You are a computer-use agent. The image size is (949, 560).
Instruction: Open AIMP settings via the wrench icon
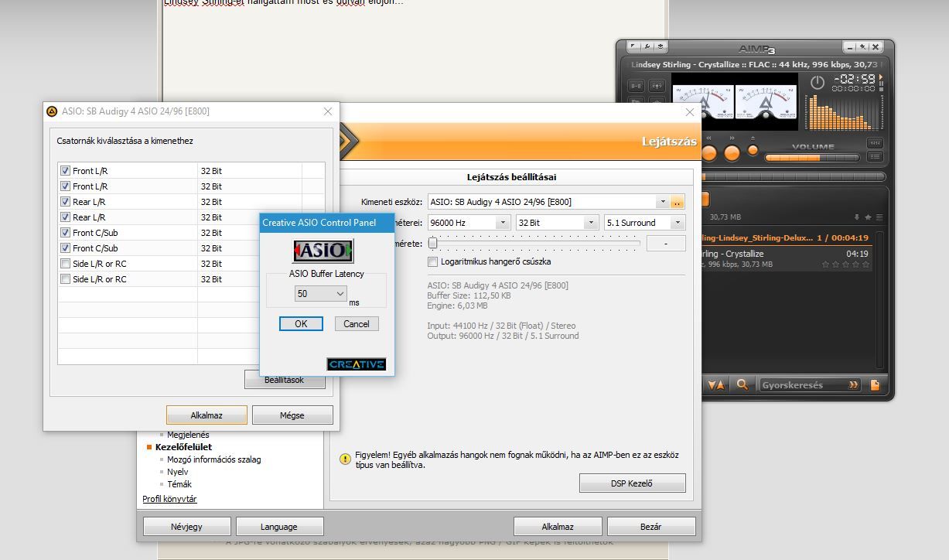click(647, 46)
